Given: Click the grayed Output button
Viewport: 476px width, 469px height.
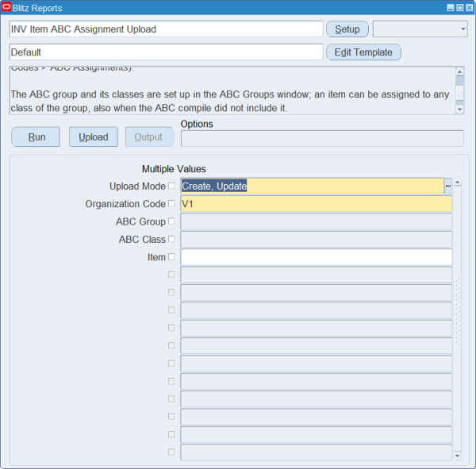Looking at the screenshot, I should [149, 137].
